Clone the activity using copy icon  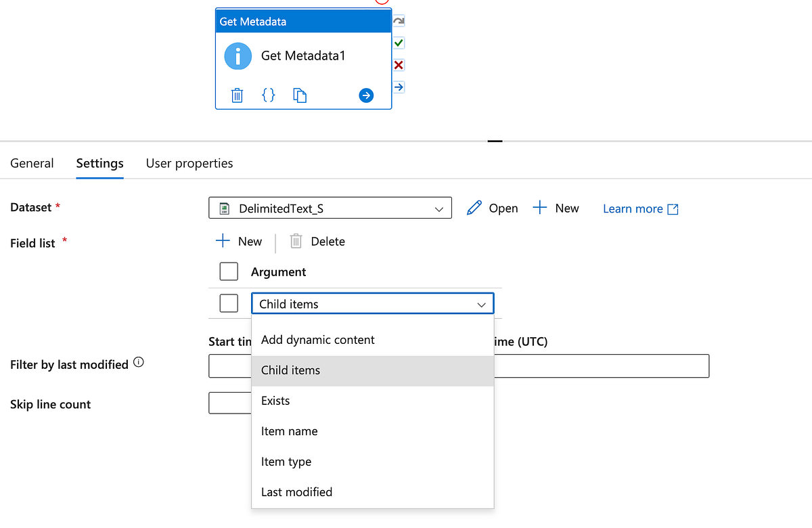point(300,95)
